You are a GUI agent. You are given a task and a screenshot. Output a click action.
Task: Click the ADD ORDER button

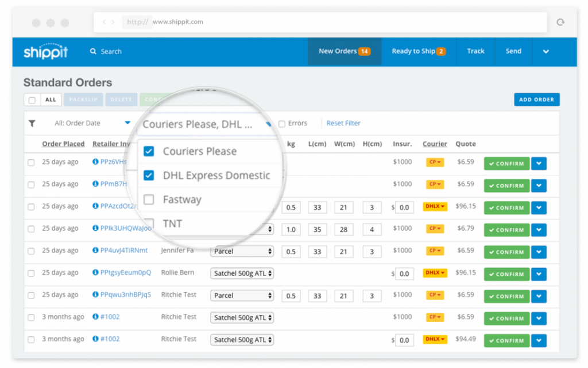pos(536,99)
